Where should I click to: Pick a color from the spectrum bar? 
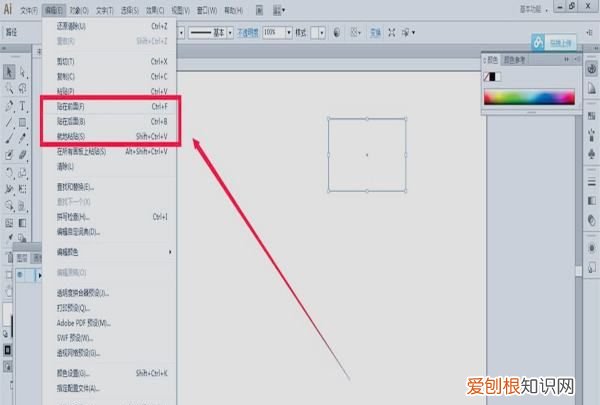(528, 98)
